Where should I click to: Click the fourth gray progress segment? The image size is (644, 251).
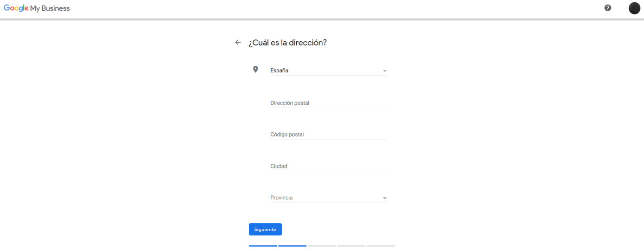click(351, 245)
